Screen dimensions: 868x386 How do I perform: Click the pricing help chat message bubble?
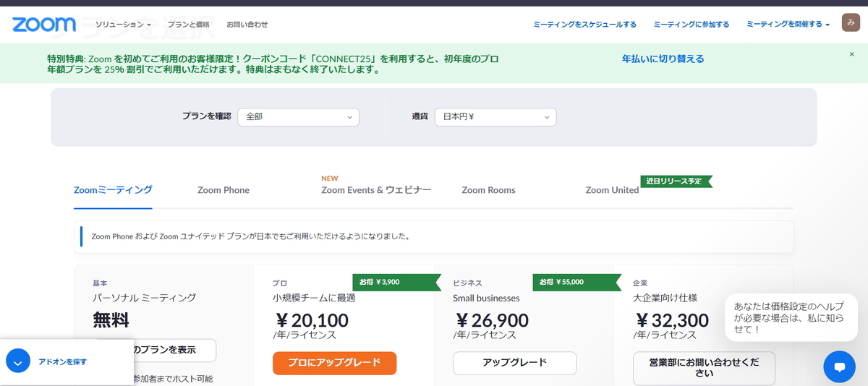(791, 317)
